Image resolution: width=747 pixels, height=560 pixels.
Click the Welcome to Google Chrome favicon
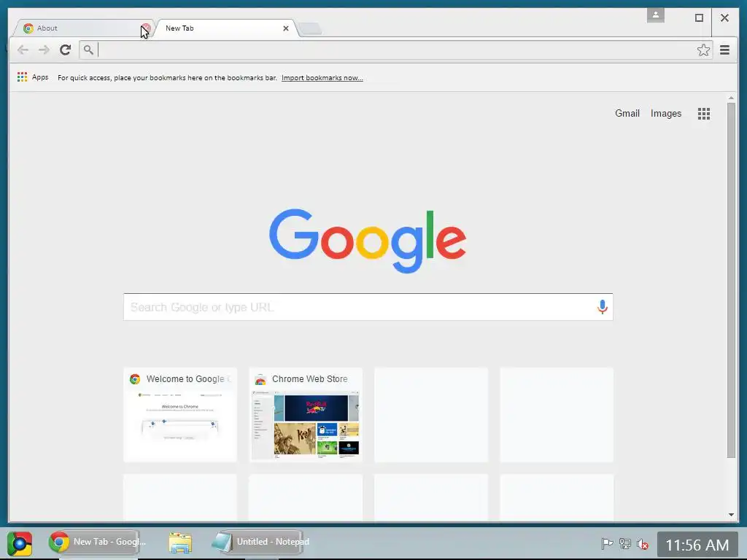[x=135, y=379]
